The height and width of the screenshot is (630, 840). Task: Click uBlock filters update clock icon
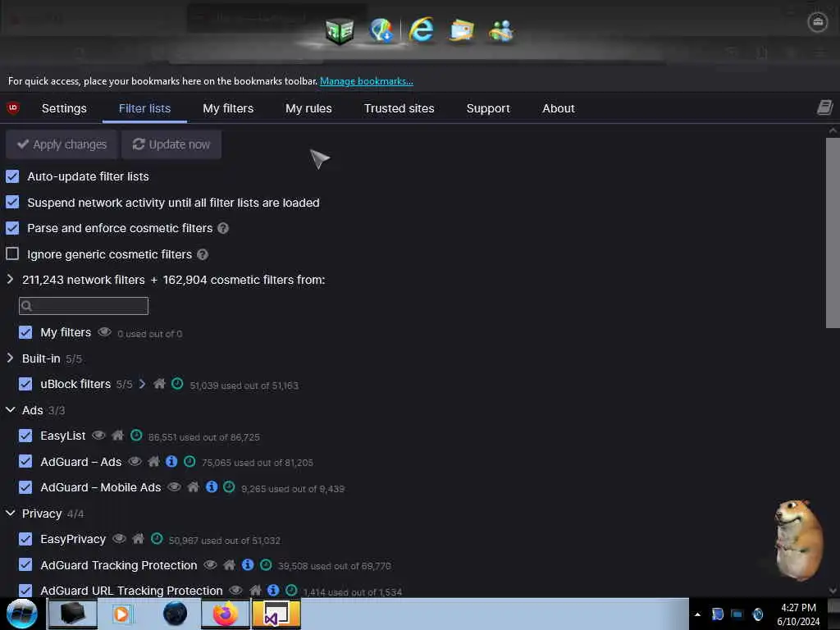pos(177,384)
